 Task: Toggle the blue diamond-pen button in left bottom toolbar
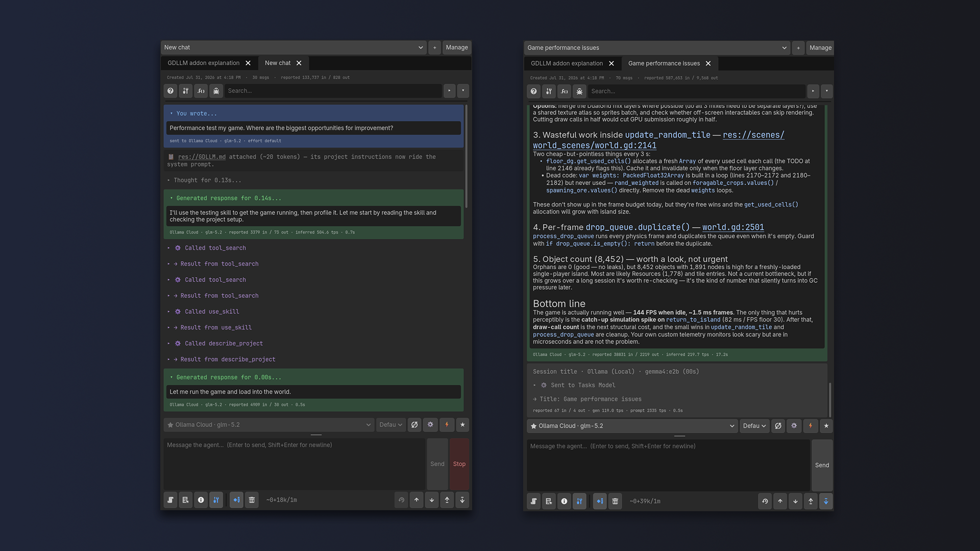236,500
